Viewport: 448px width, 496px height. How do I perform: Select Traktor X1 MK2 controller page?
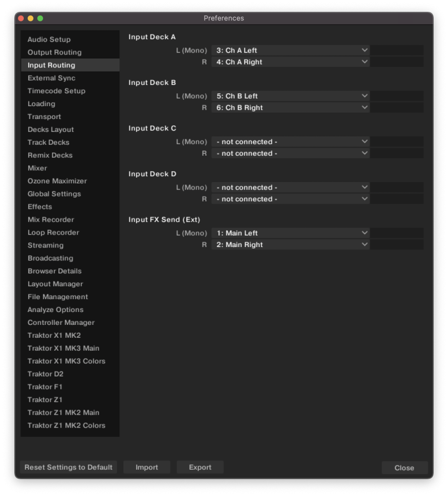70,335
